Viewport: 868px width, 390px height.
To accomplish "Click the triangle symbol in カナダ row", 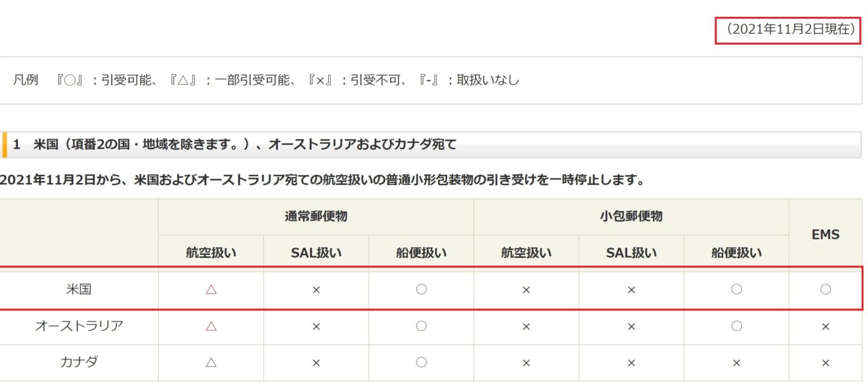I will [211, 362].
